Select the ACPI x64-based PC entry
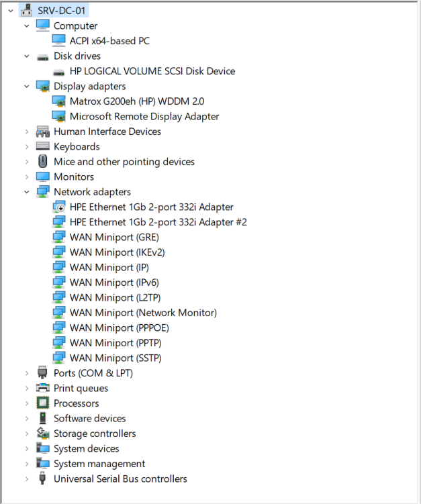421x504 pixels. click(x=109, y=41)
